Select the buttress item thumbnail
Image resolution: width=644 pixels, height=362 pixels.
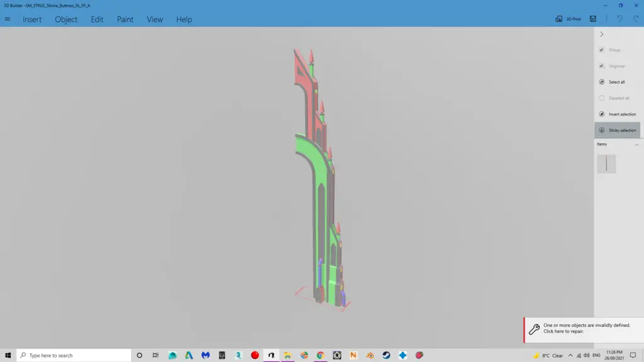(606, 163)
